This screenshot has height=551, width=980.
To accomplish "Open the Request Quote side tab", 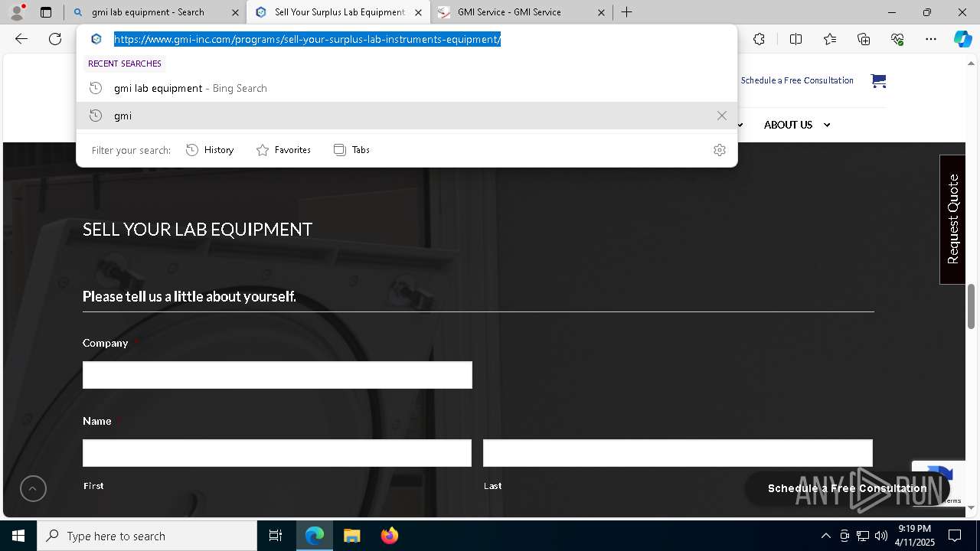I will click(952, 220).
